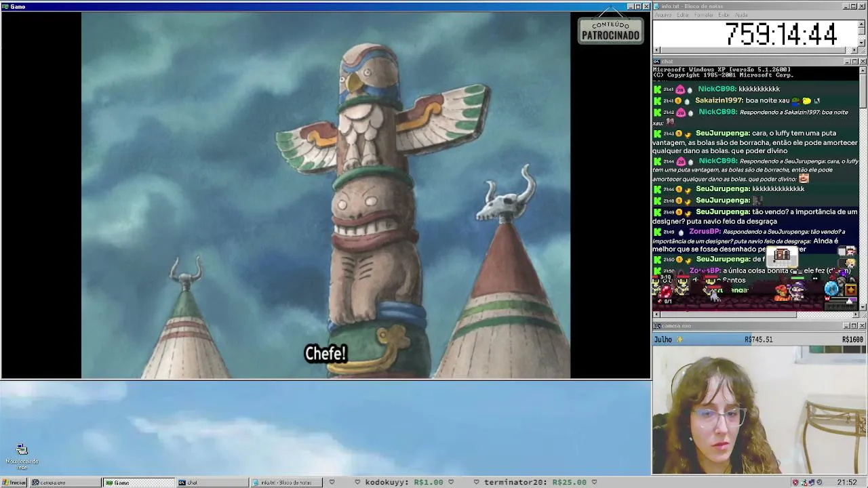
Task: Click the Conteúdo Patrocinado badge in Game
Action: [610, 31]
